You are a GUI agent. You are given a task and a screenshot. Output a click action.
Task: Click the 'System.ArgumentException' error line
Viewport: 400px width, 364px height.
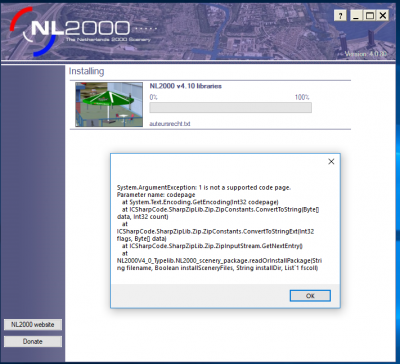(204, 188)
